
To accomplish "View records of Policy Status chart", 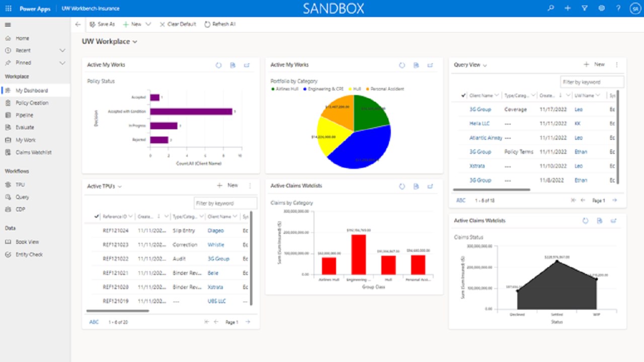I will (232, 65).
